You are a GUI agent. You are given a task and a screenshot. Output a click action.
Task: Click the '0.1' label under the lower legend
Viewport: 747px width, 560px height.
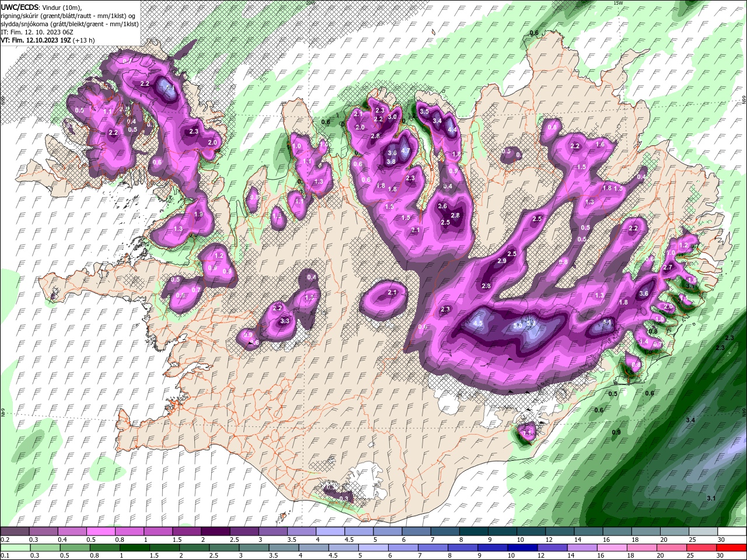5,556
